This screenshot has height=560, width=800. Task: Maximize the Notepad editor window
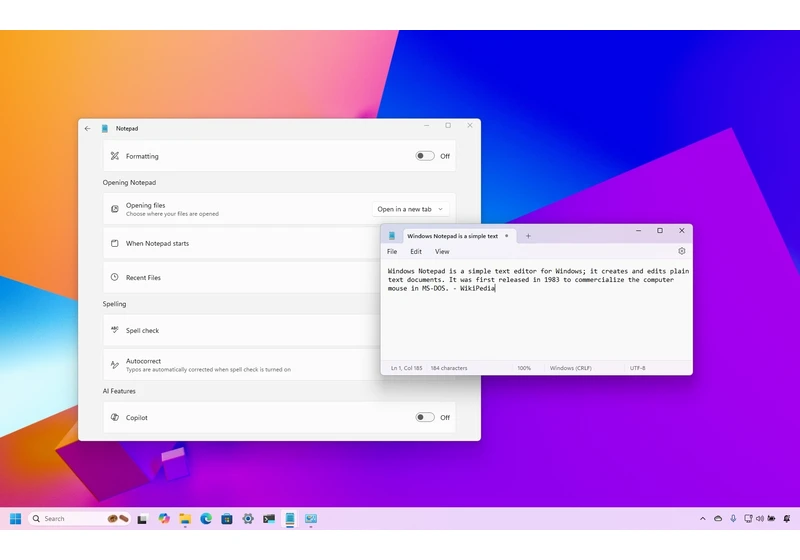(660, 231)
